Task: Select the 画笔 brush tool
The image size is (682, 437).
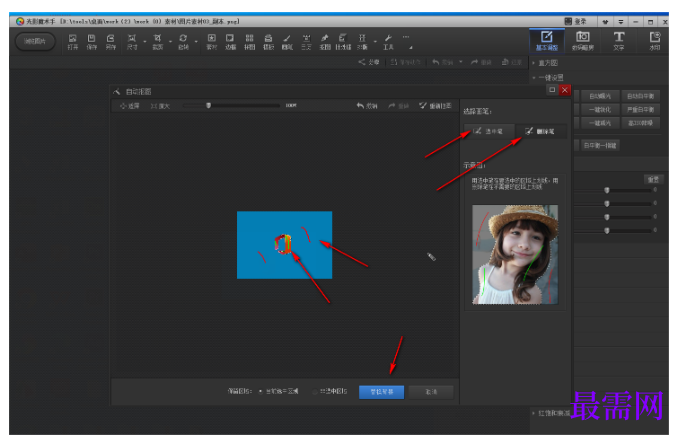Action: (x=287, y=42)
